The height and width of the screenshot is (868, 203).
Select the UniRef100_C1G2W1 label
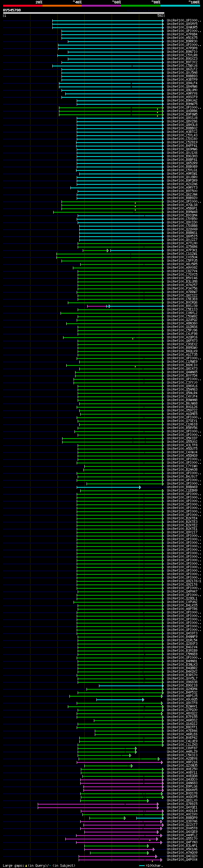[182, 254]
